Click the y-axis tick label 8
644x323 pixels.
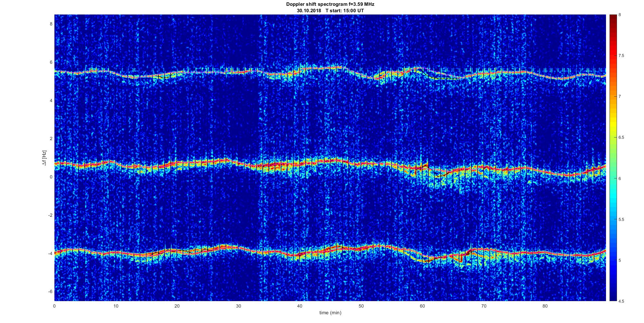click(51, 24)
